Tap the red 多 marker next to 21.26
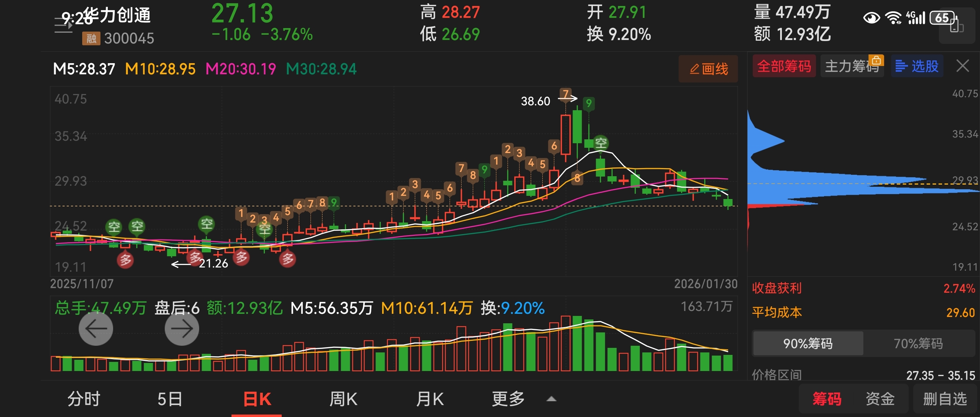The height and width of the screenshot is (417, 980). pyautogui.click(x=195, y=258)
